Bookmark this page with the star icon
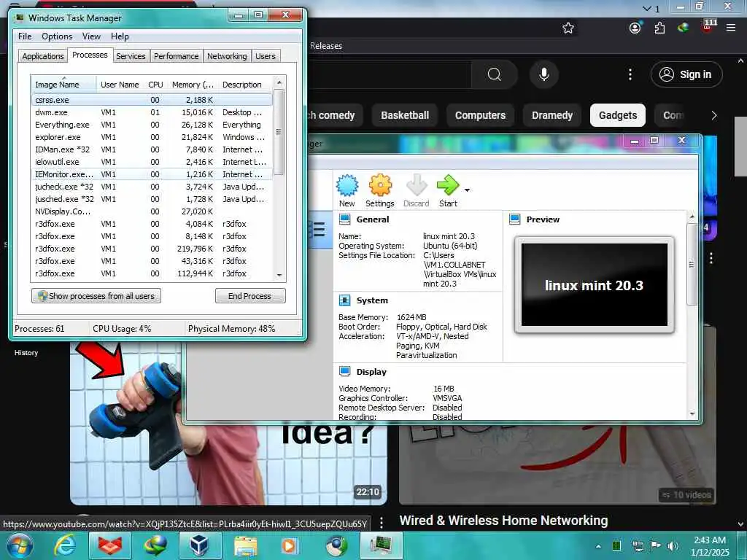 [568, 28]
